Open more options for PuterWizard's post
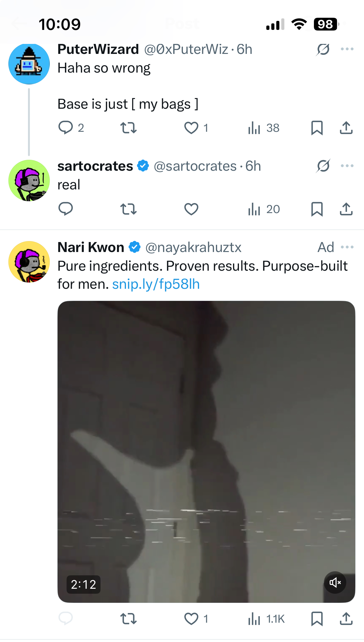 click(347, 49)
